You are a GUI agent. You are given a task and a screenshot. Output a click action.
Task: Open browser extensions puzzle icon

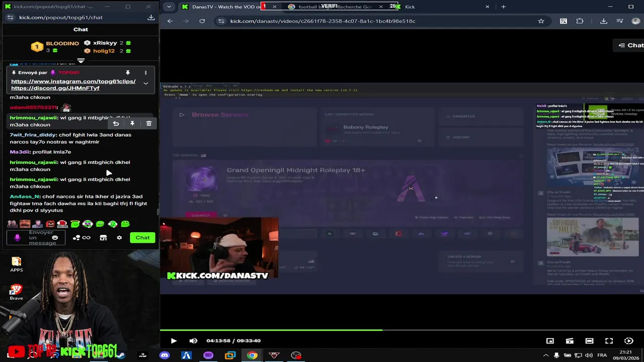point(580,21)
